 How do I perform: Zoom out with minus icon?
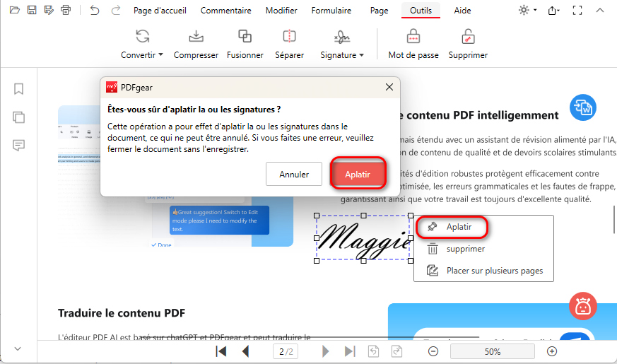(x=433, y=351)
